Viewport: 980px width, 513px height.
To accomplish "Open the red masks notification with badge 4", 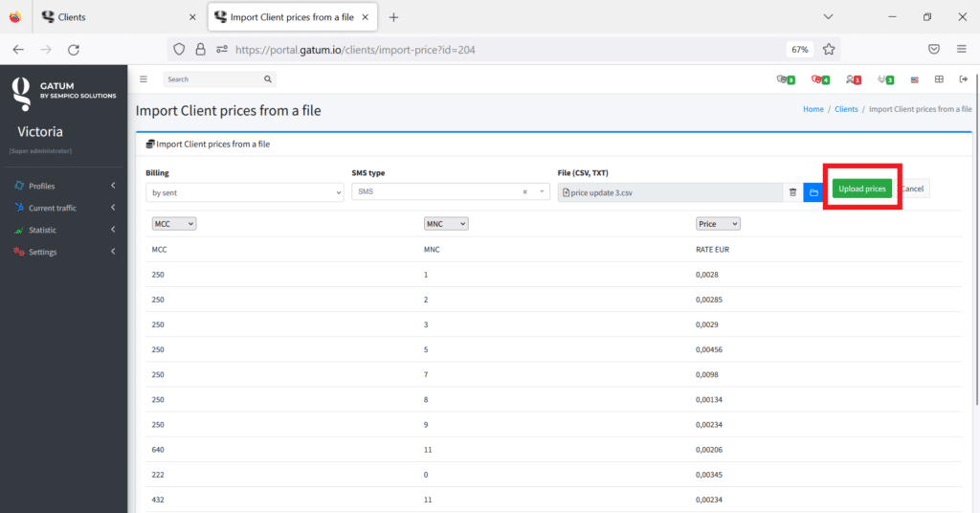I will pyautogui.click(x=820, y=79).
